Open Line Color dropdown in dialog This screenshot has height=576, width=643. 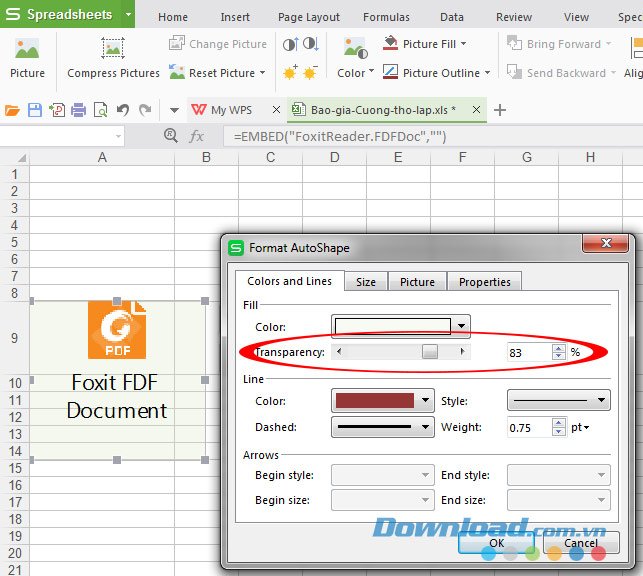click(425, 400)
